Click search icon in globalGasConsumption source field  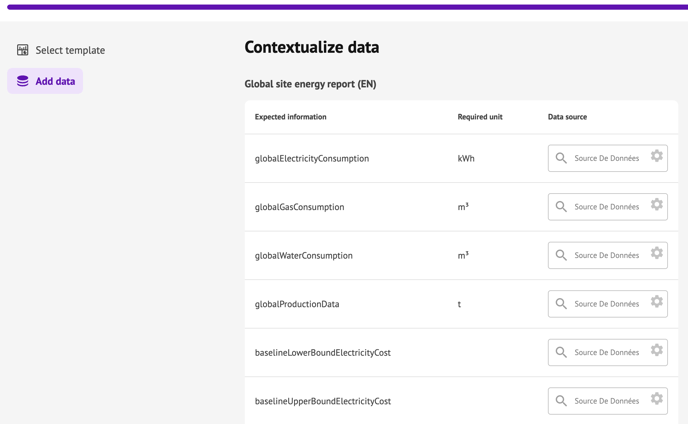tap(561, 207)
